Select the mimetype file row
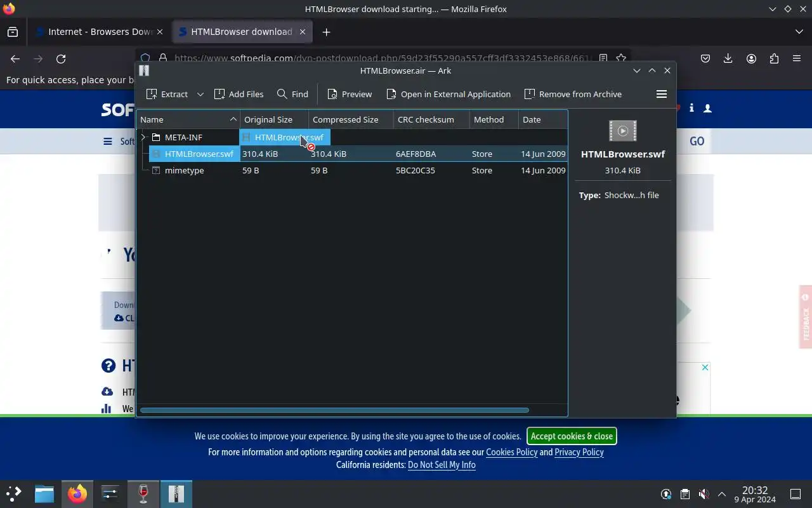The width and height of the screenshot is (812, 508). click(x=352, y=170)
